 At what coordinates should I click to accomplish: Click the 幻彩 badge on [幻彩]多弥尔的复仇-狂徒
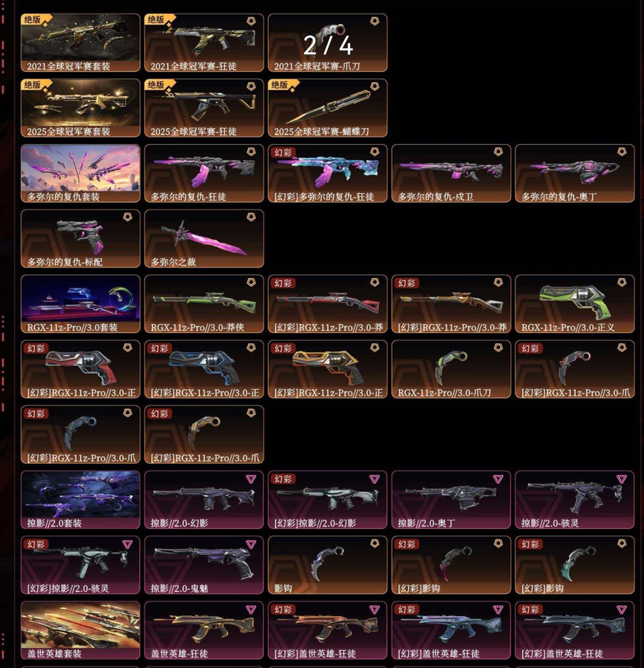(x=283, y=152)
